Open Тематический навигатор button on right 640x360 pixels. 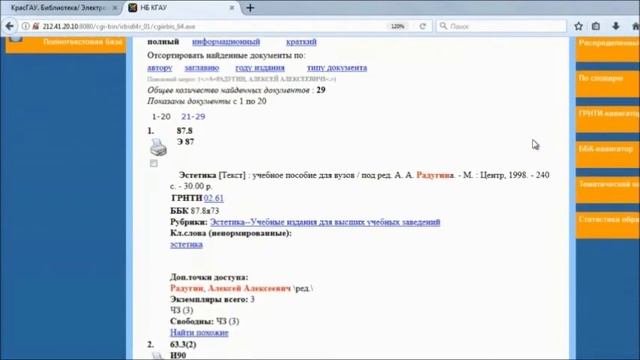coord(608,190)
